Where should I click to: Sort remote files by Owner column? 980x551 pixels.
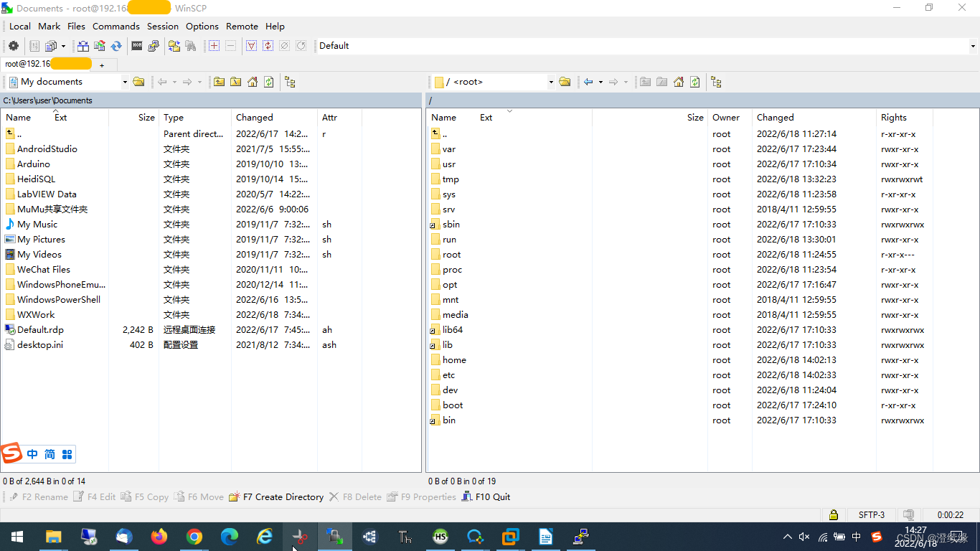(730, 117)
